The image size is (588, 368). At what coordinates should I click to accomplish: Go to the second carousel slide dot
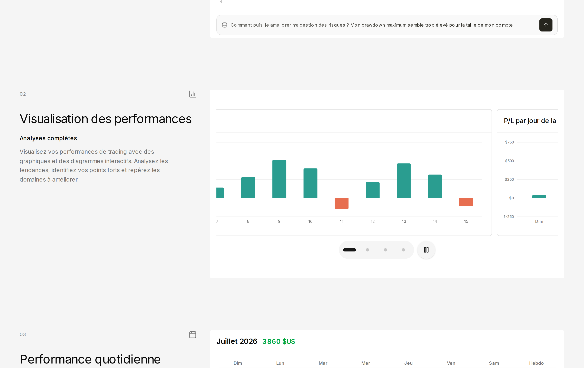pyautogui.click(x=367, y=250)
